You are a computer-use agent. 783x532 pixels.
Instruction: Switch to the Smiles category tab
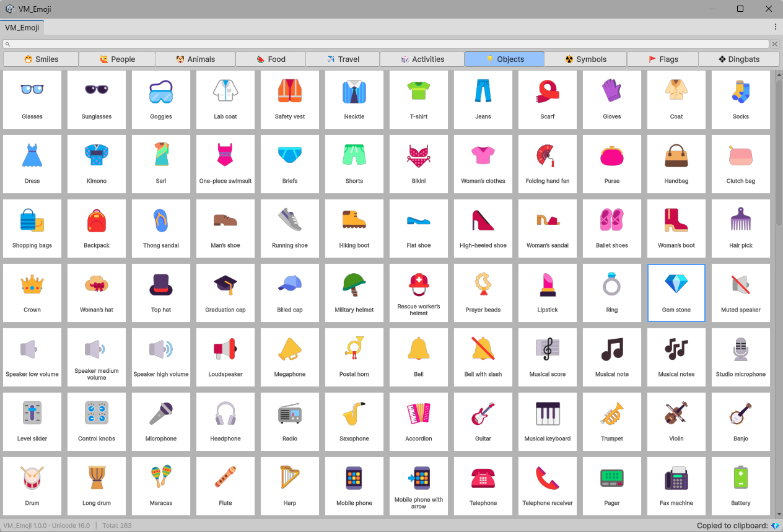click(x=41, y=59)
